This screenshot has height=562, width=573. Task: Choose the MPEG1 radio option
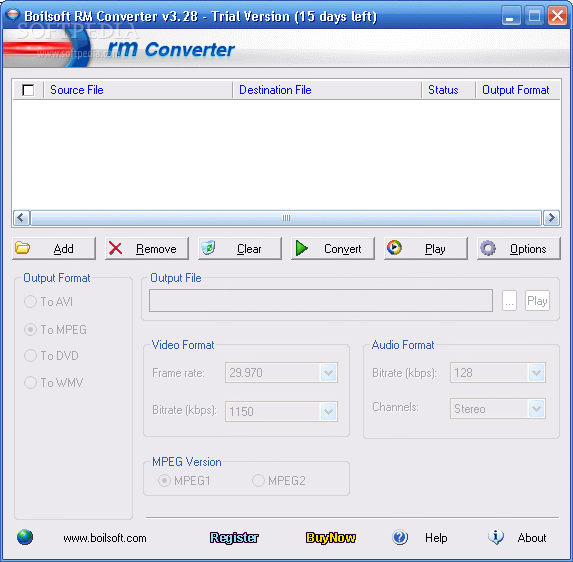coord(164,480)
